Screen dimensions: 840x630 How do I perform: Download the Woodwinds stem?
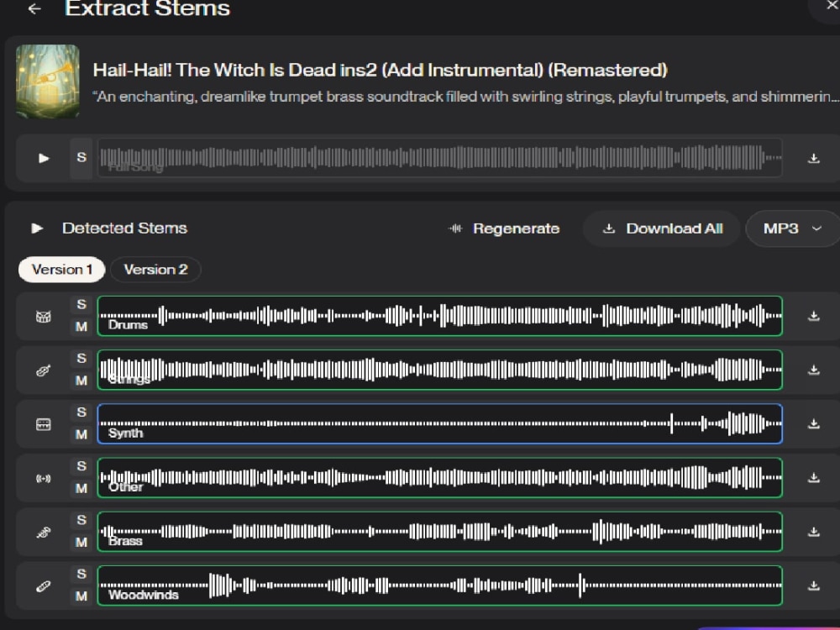click(813, 585)
